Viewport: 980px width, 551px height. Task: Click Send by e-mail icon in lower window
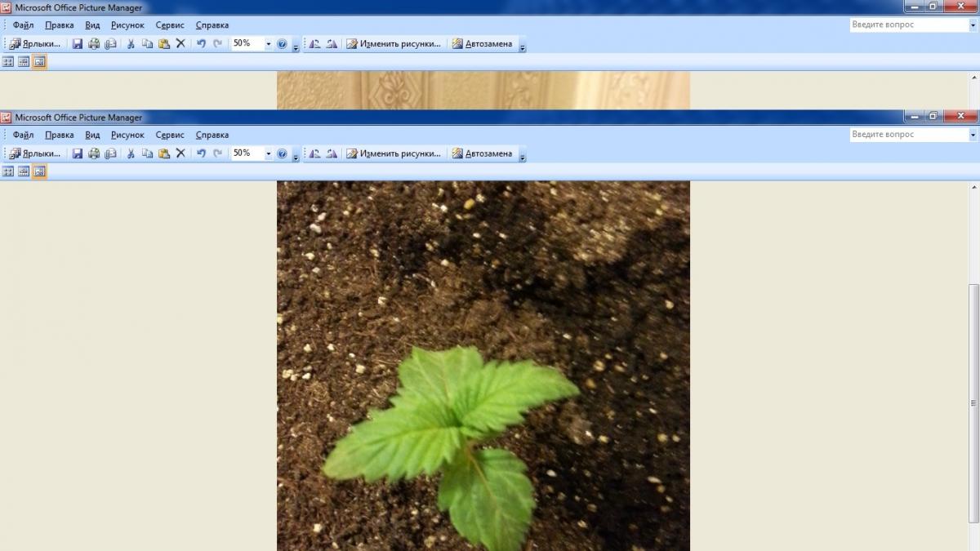point(110,153)
